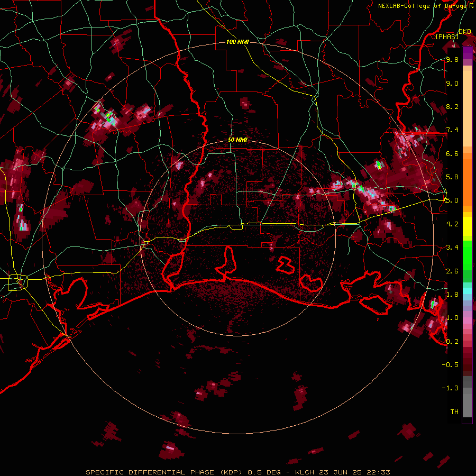Click the 5.8 scale value

click(x=452, y=177)
